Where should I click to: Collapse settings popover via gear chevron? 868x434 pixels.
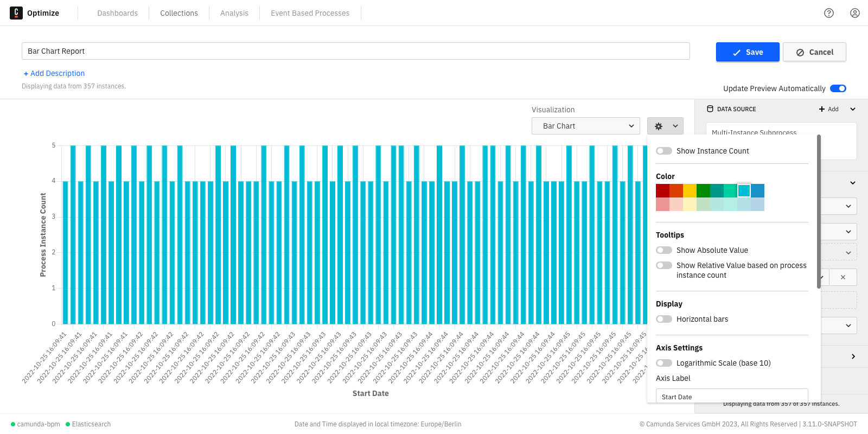click(x=675, y=126)
